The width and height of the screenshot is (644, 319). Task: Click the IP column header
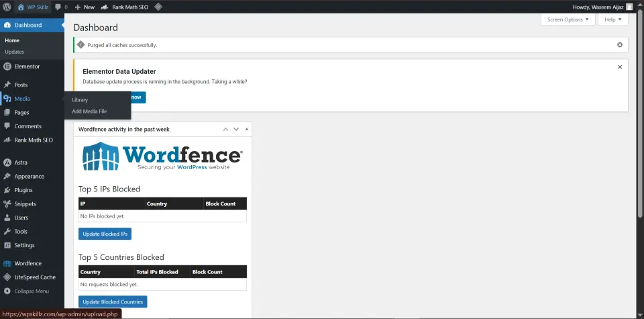pos(112,203)
